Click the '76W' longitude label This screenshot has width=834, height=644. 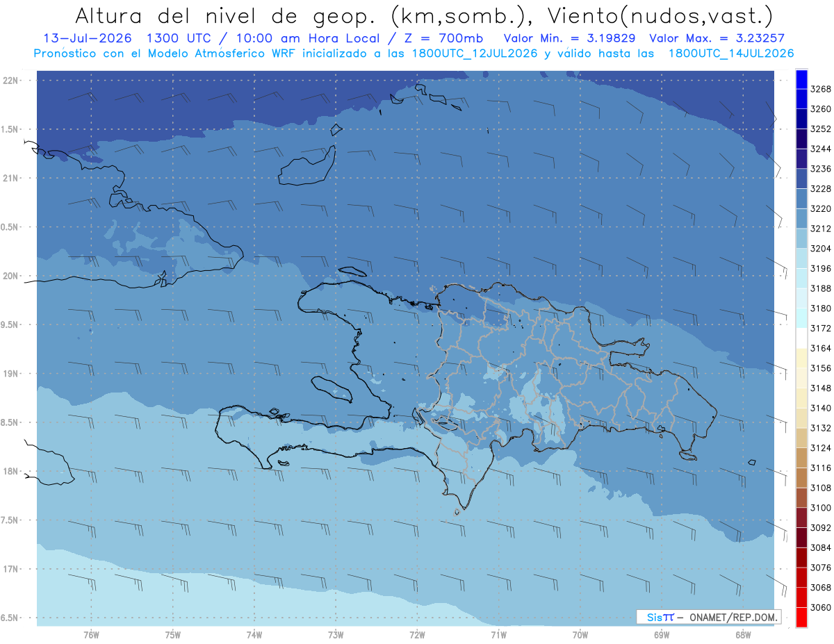[91, 635]
